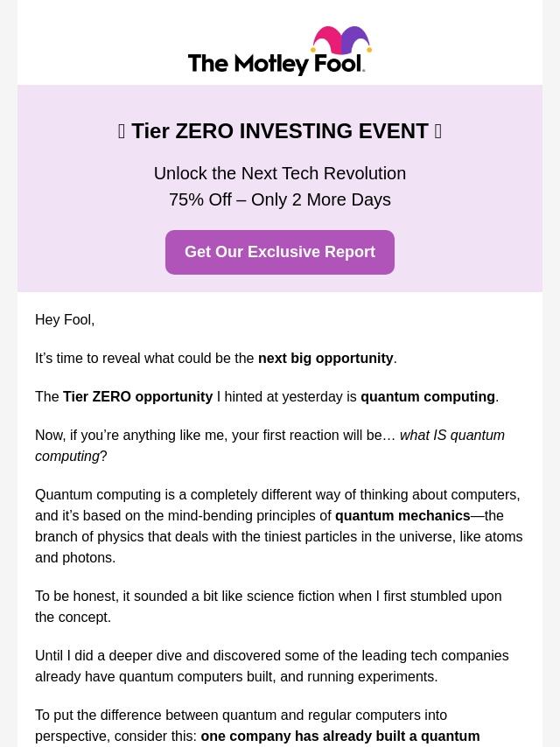Click the "Hey Fool," greeting line
The width and height of the screenshot is (560, 747).
click(x=65, y=320)
